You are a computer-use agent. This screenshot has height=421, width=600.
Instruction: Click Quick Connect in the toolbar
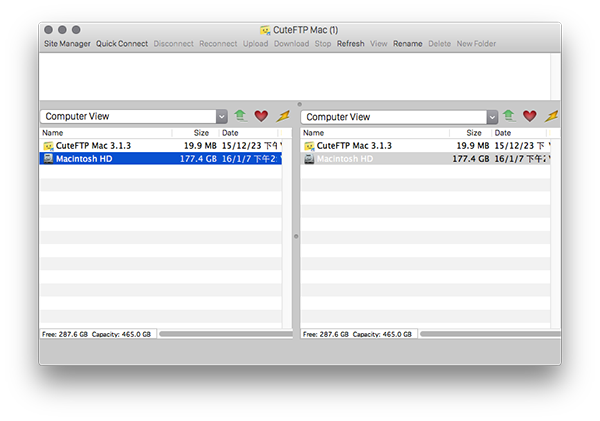[122, 44]
